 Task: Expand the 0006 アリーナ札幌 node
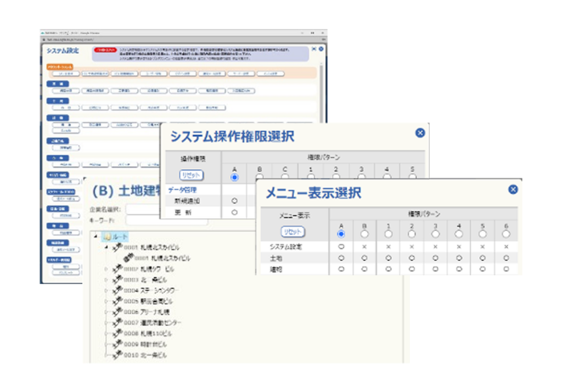[106, 312]
